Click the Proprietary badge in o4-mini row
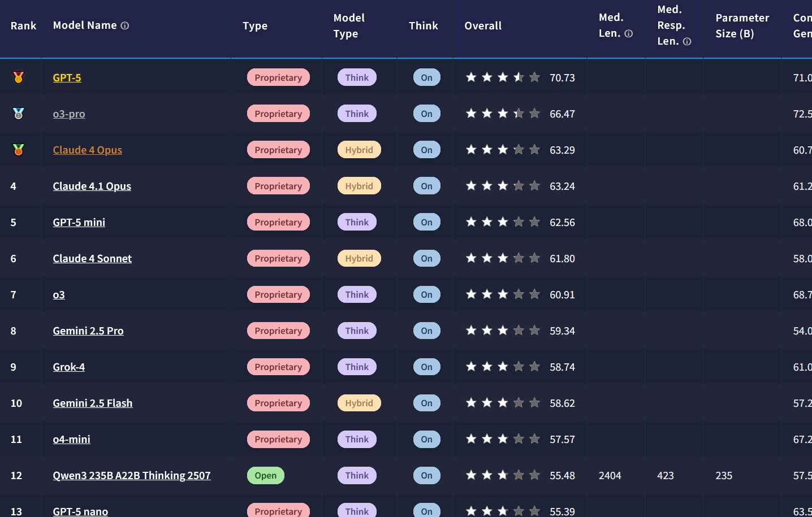812x517 pixels. click(278, 439)
